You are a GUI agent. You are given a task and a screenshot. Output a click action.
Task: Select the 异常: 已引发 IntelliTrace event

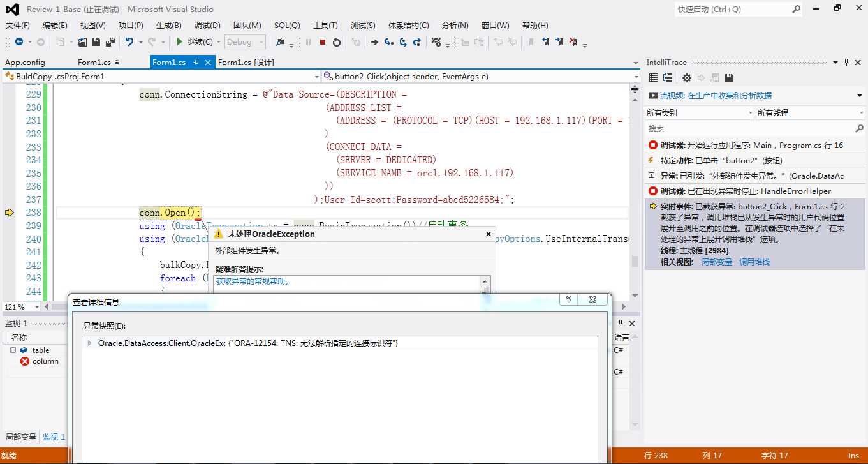[755, 176]
